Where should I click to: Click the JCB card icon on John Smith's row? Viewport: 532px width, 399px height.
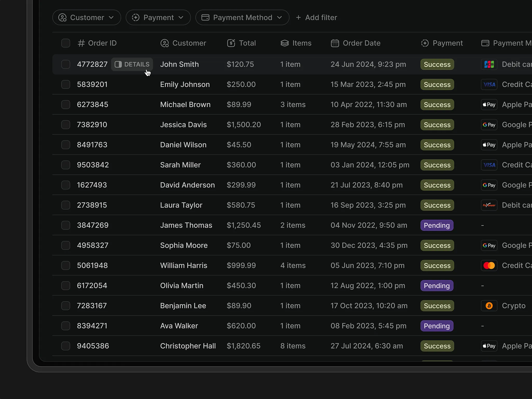tap(489, 64)
